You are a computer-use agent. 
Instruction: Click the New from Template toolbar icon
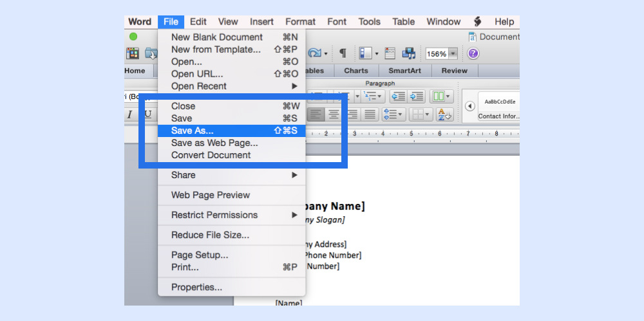click(x=133, y=53)
